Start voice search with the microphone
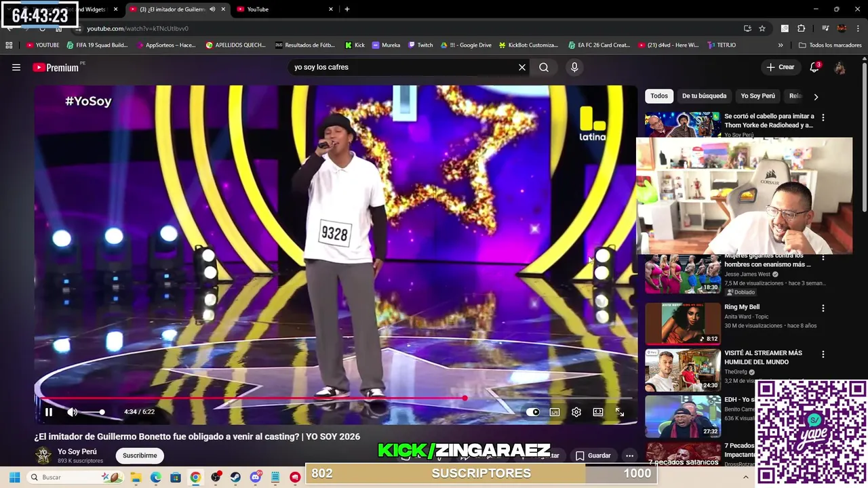 [574, 67]
